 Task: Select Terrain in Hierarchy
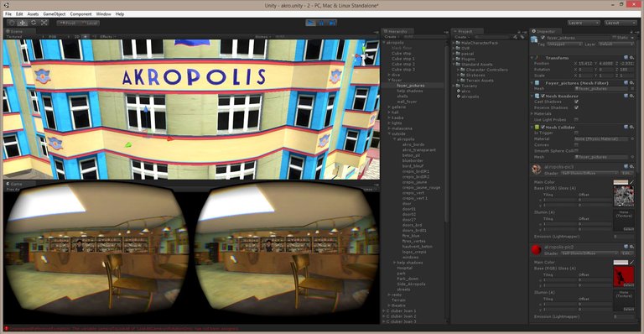[398, 300]
